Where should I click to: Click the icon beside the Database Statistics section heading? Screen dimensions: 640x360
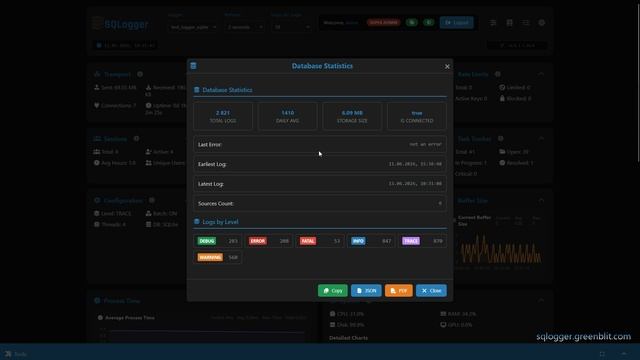197,90
